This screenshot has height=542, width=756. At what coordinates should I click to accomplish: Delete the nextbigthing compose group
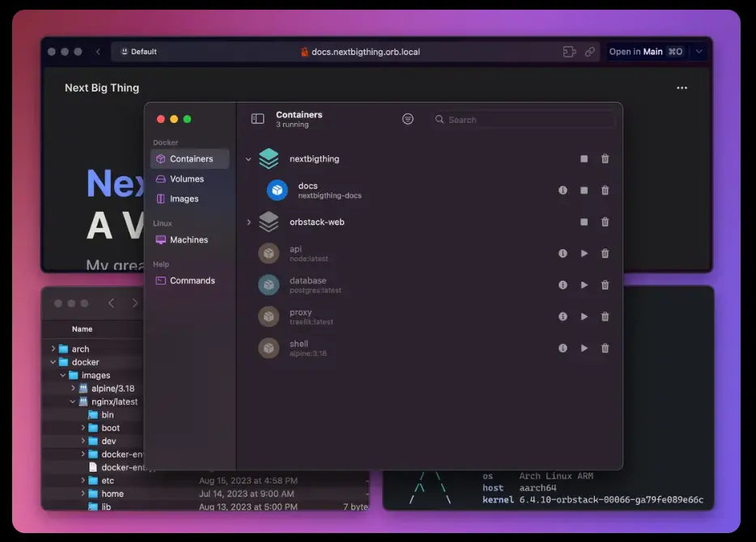click(605, 159)
